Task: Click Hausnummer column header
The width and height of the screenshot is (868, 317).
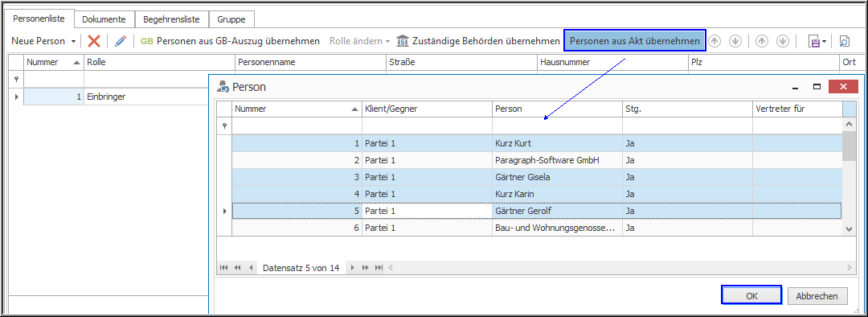Action: coord(612,63)
